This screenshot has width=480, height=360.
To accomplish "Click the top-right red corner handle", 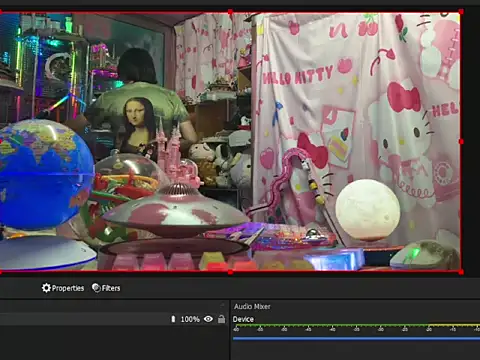I will 461,12.
